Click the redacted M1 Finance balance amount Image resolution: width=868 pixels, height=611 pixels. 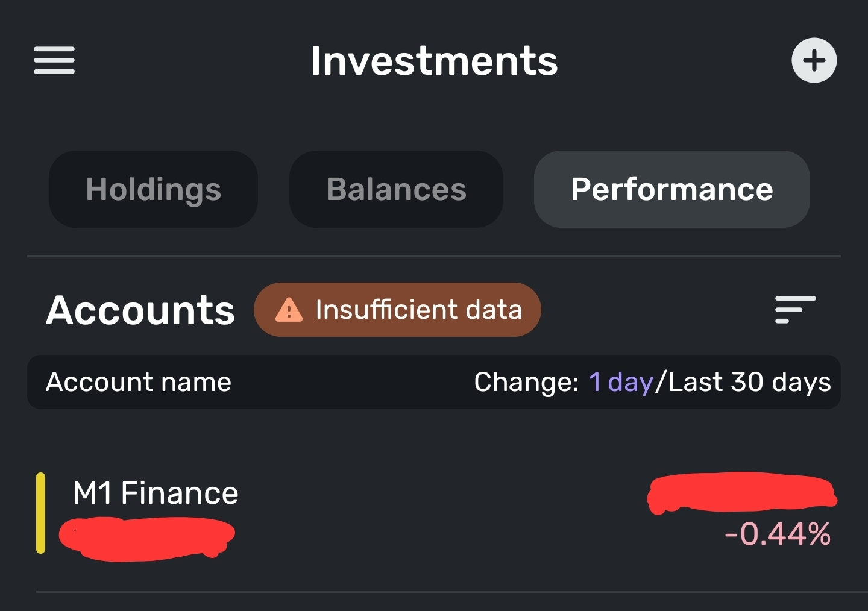741,493
